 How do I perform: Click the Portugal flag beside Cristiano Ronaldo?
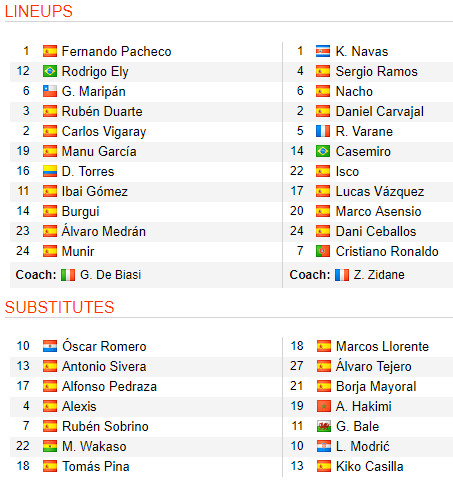tap(323, 251)
